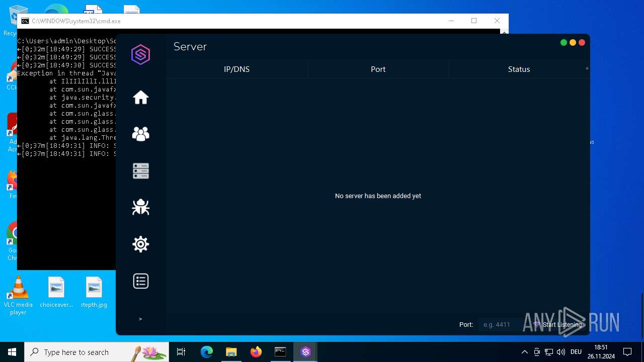
Task: Click the purple S logo
Action: tap(140, 54)
